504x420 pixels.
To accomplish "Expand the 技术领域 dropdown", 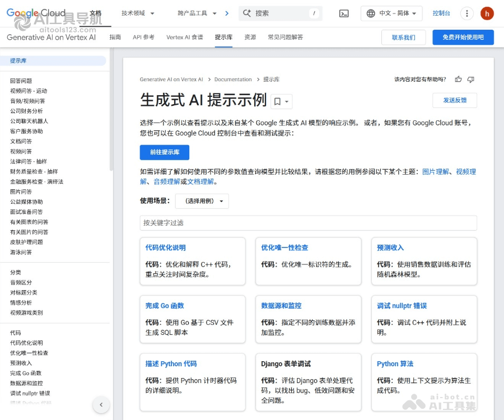I will 138,13.
